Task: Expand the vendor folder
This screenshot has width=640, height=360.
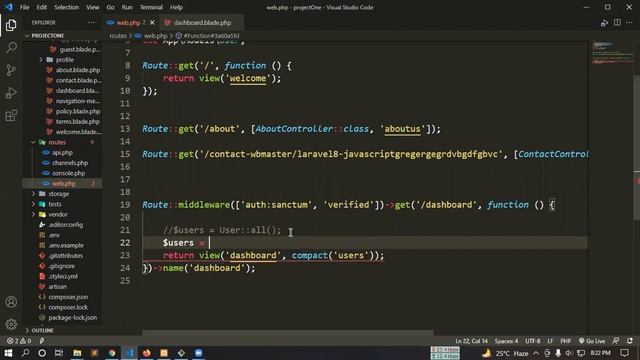Action: point(58,214)
